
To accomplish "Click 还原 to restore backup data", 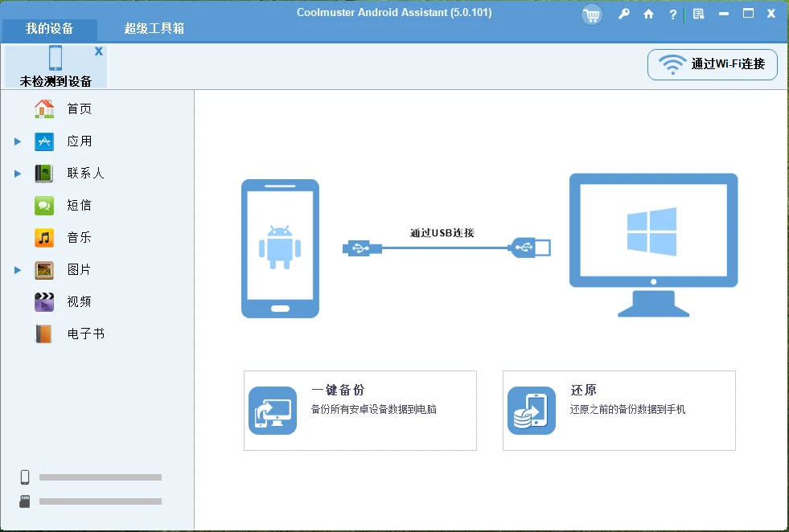I will point(618,410).
